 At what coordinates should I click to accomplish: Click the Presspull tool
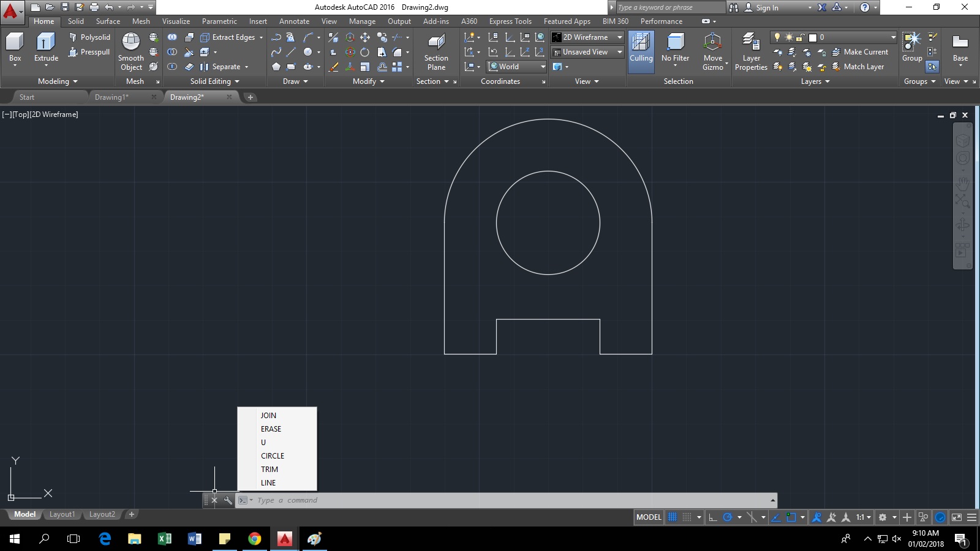(89, 52)
